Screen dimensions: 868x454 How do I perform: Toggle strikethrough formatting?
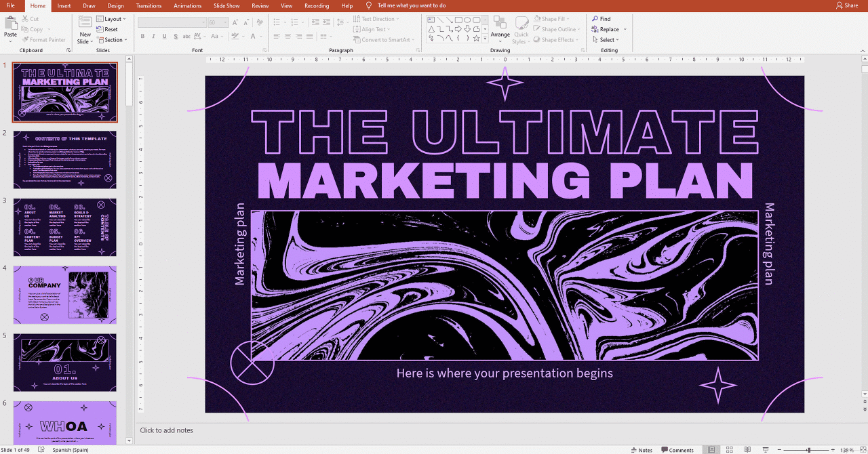click(186, 37)
